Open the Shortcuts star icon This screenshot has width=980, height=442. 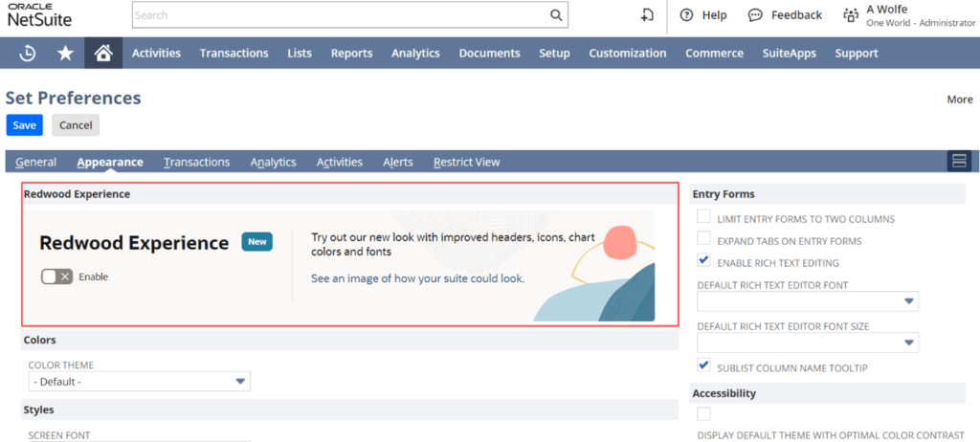65,54
